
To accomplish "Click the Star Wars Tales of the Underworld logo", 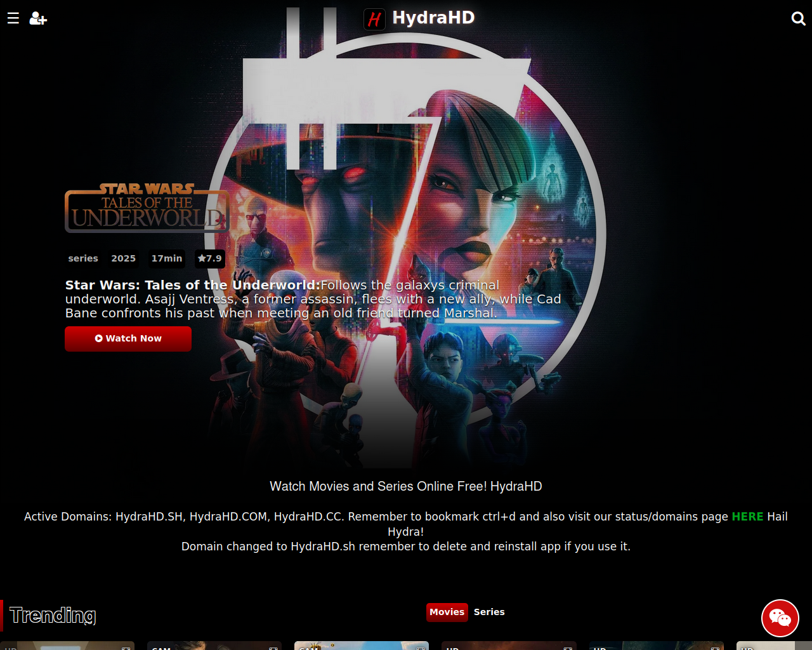I will coord(147,208).
